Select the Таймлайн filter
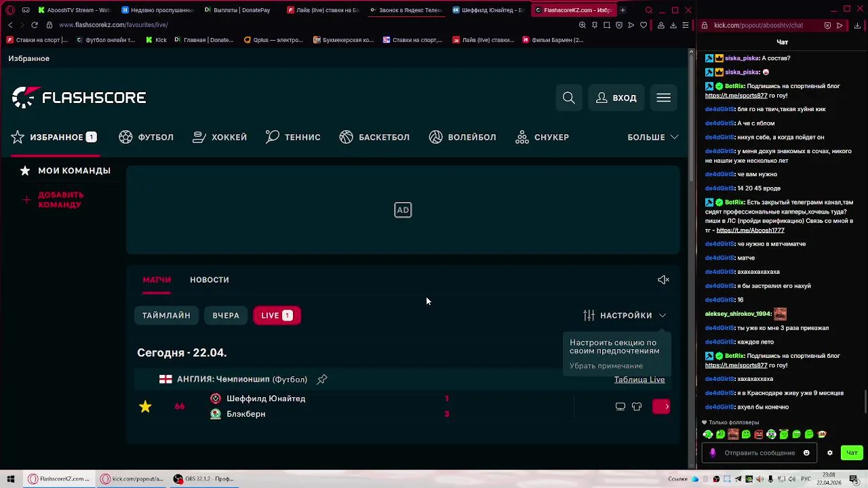The width and height of the screenshot is (868, 488). click(x=166, y=316)
